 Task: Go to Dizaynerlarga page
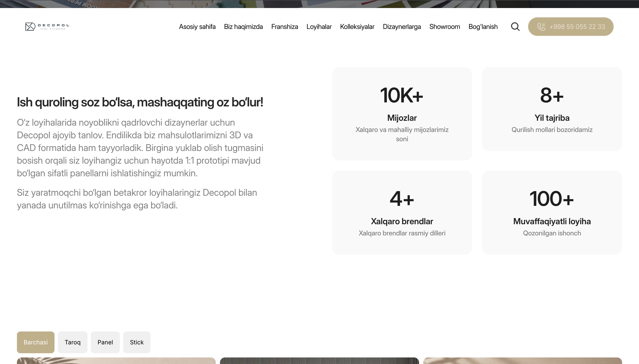(401, 27)
